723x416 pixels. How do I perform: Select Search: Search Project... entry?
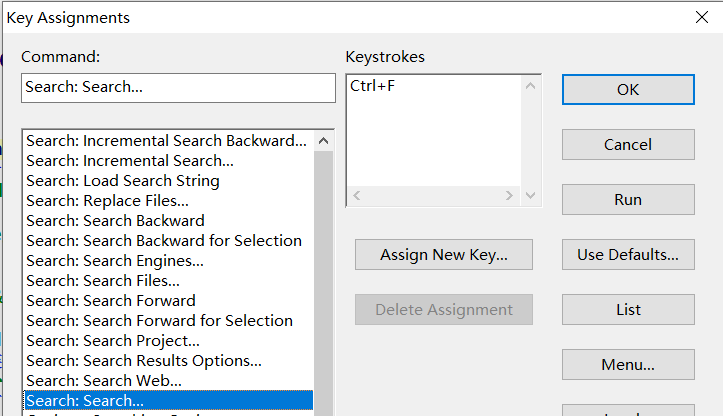[113, 340]
